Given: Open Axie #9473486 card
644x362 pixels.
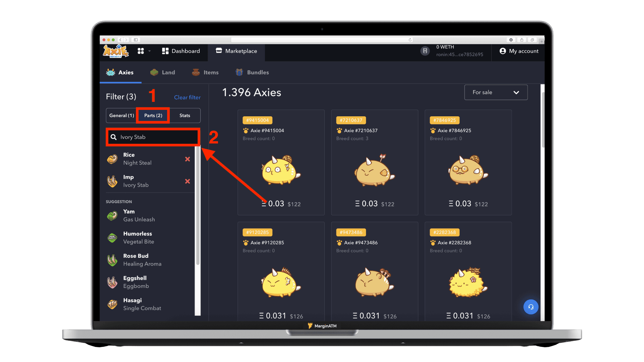Looking at the screenshot, I should pyautogui.click(x=374, y=271).
